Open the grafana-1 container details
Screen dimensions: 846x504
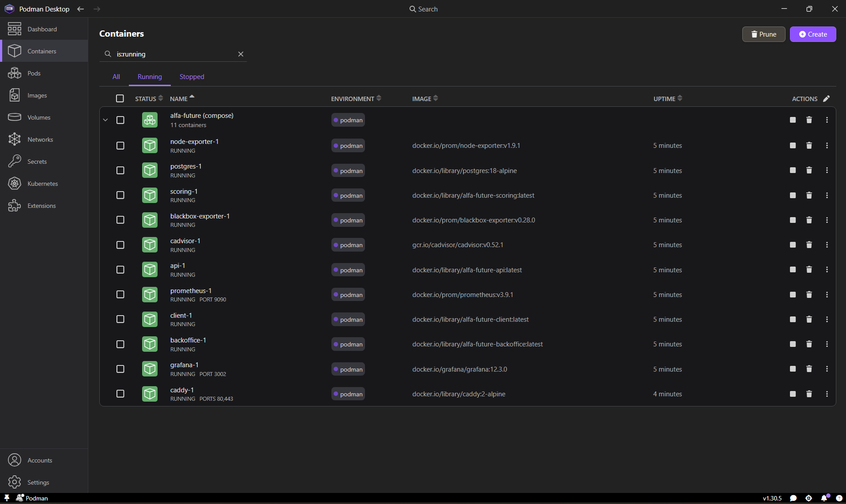[184, 365]
